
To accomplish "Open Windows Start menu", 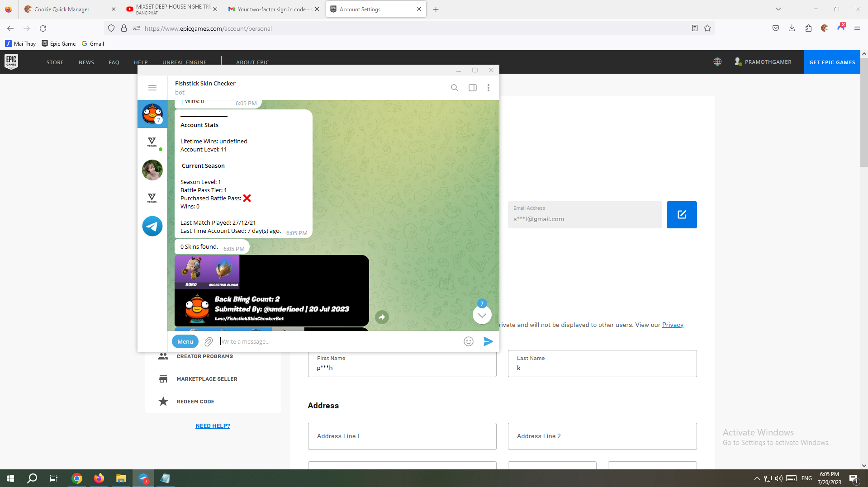I will coord(10,478).
